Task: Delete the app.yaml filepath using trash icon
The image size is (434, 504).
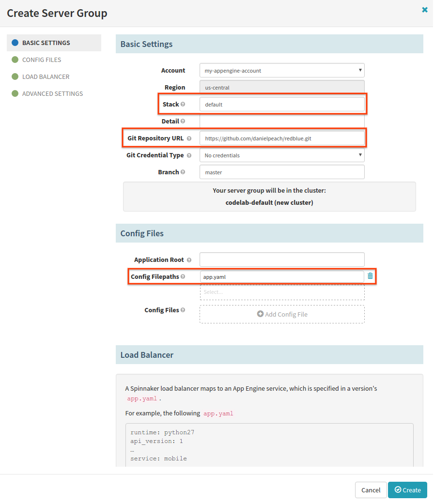Action: pyautogui.click(x=370, y=276)
